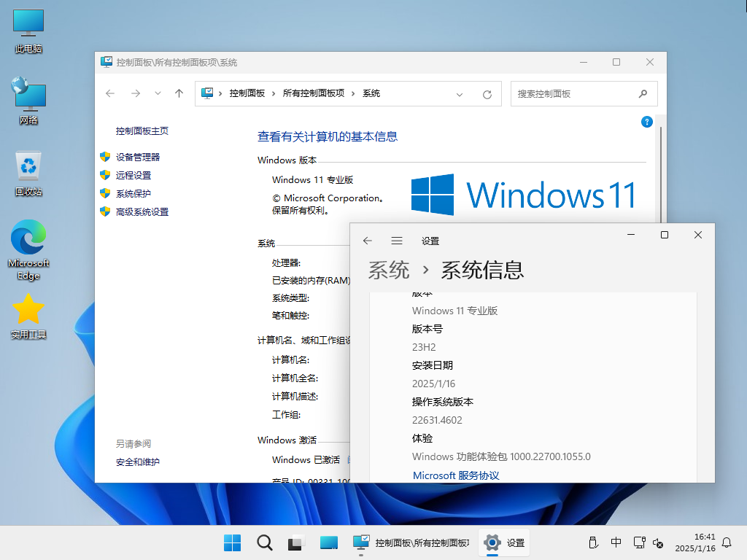
Task: Open 远程设置 link
Action: click(x=133, y=175)
